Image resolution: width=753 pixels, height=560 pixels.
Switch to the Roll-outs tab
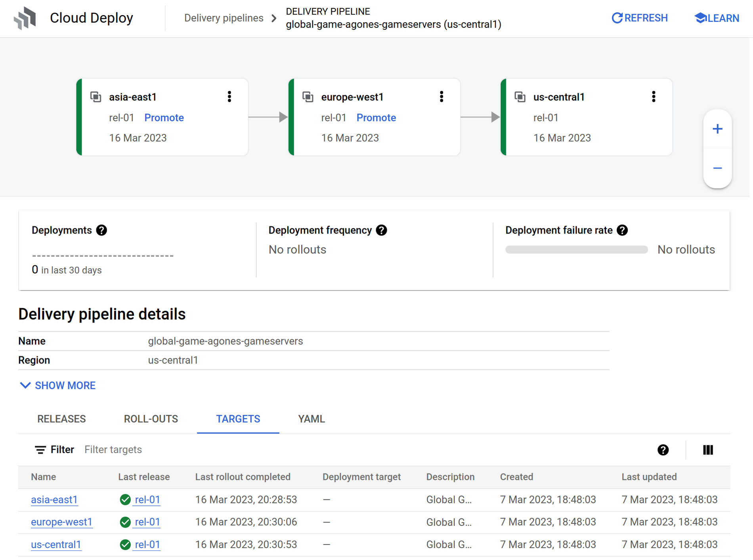point(151,419)
